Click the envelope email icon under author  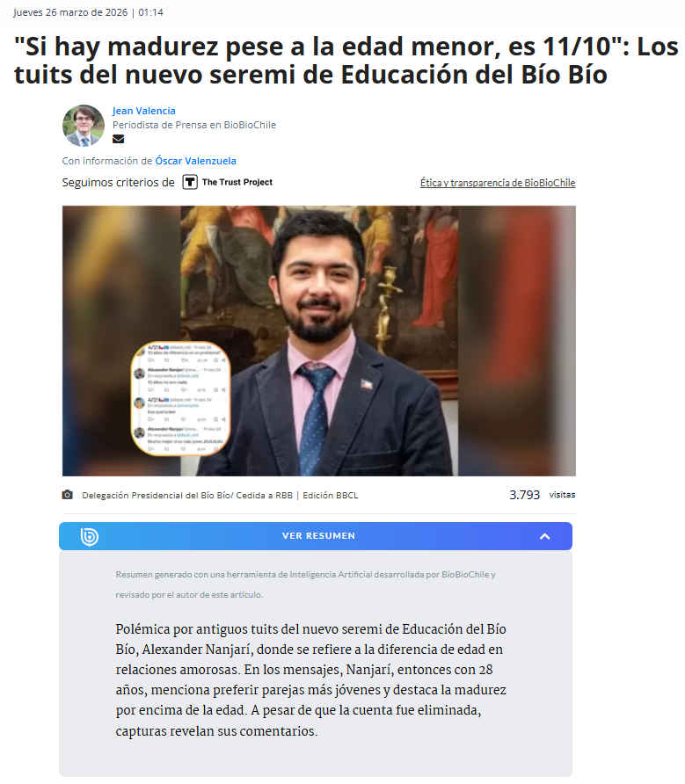(x=118, y=139)
